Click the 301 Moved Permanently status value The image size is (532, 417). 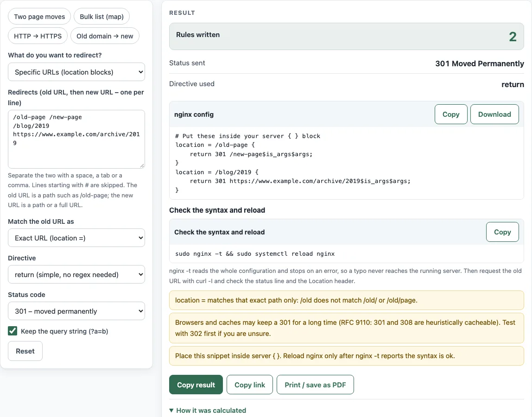click(480, 63)
